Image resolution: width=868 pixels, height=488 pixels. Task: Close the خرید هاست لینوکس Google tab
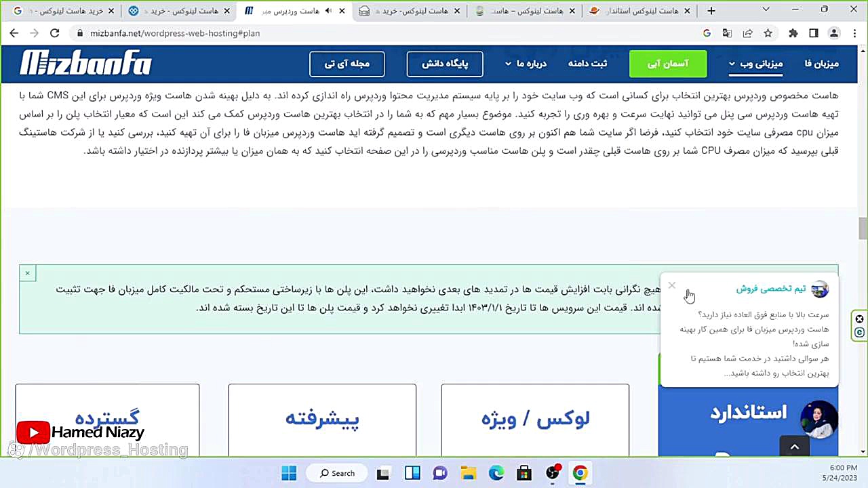(x=111, y=11)
